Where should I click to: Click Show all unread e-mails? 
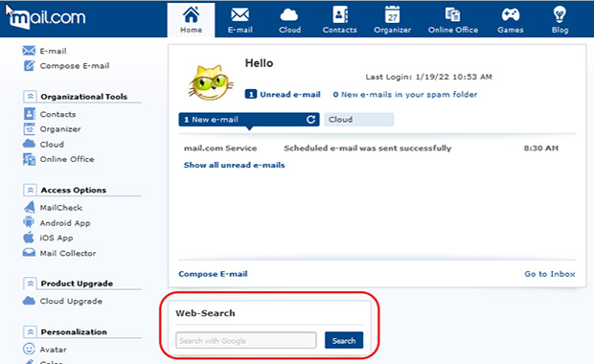click(234, 165)
